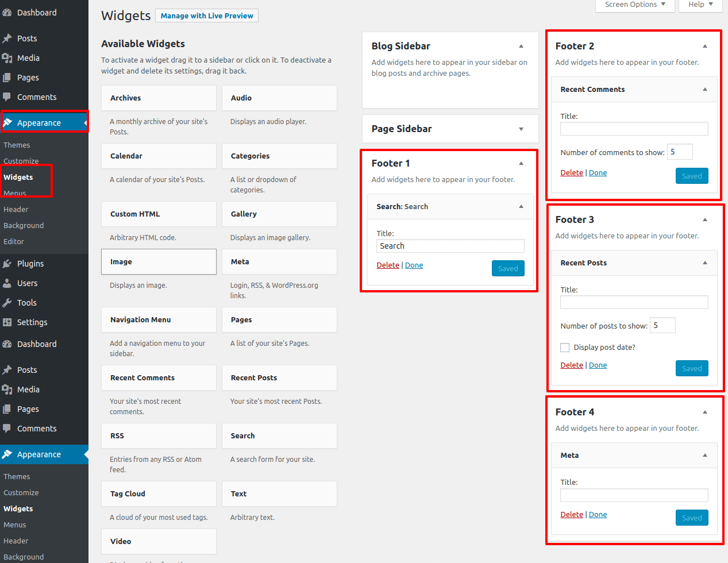Click the Plugins icon in the sidebar
728x563 pixels.
(8, 263)
